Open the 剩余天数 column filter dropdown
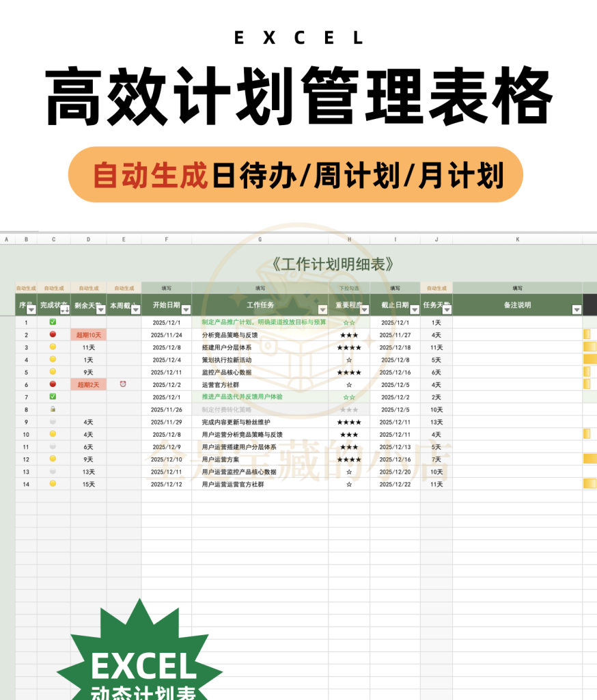This screenshot has width=597, height=700. (101, 310)
